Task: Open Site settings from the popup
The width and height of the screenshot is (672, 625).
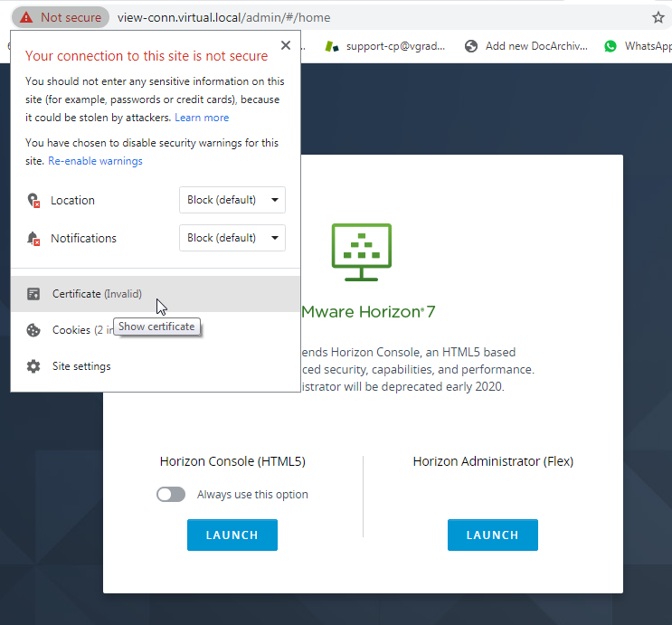Action: [x=81, y=366]
